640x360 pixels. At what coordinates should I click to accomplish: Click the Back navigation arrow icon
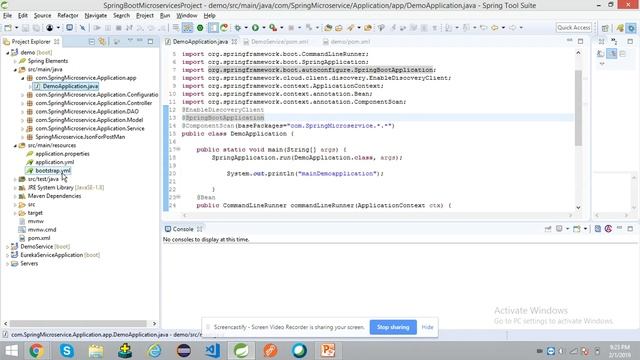pyautogui.click(x=495, y=28)
